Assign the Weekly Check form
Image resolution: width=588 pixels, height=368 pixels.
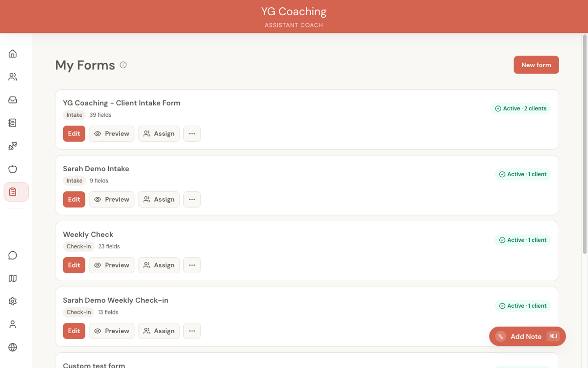pos(158,265)
